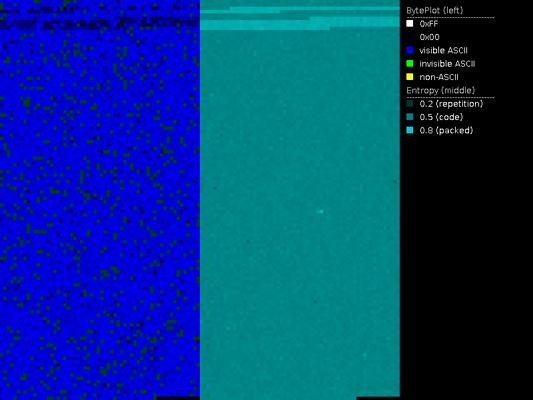Click the yellow non-ASCII swatch

tap(410, 77)
